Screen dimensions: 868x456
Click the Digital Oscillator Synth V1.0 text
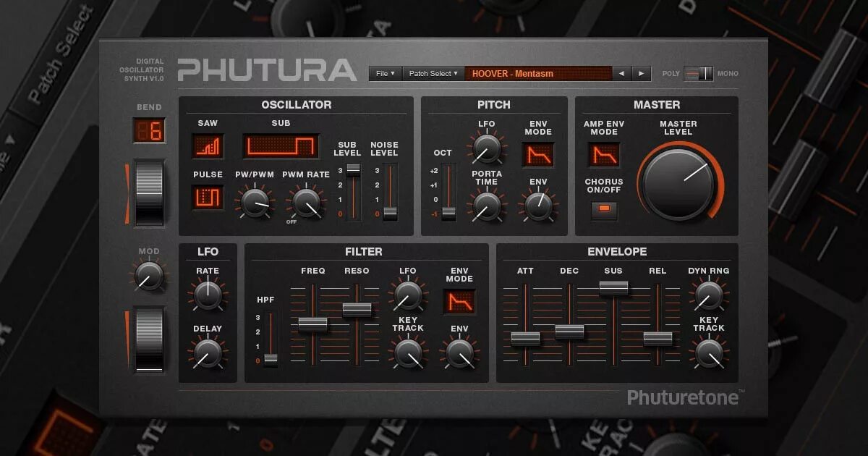pos(142,70)
